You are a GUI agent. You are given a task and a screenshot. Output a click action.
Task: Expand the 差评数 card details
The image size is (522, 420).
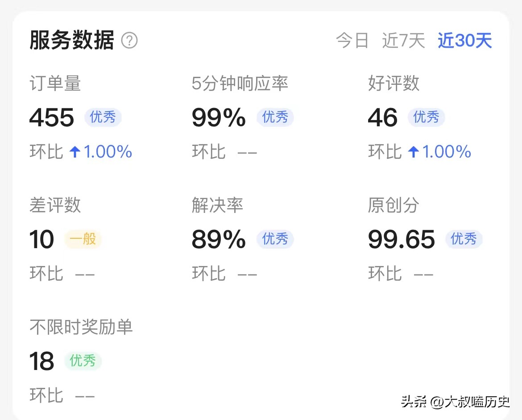point(55,205)
